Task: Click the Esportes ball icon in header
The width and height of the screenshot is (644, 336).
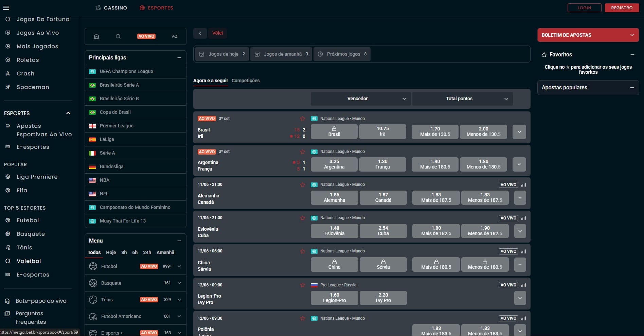Action: click(142, 8)
